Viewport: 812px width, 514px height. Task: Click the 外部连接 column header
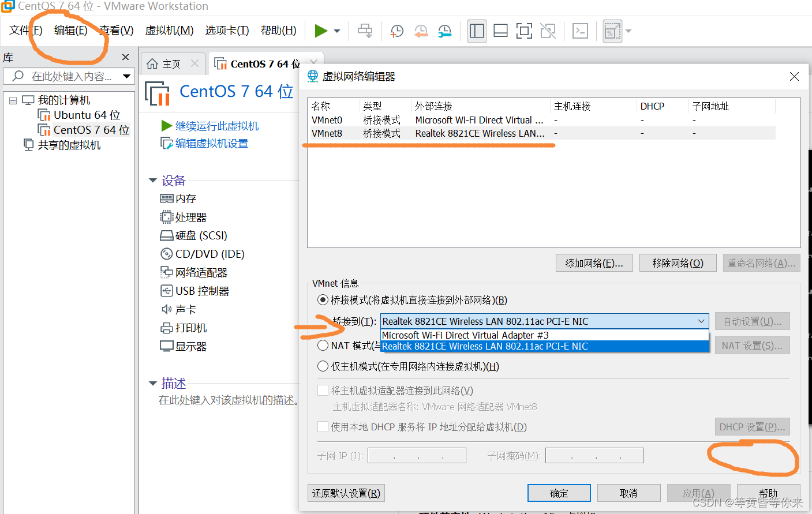[x=481, y=106]
